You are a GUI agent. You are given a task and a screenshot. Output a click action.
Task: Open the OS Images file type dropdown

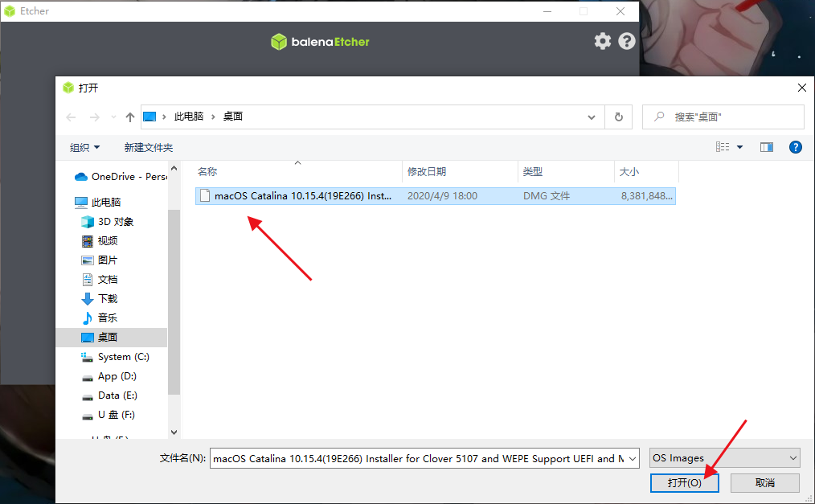724,458
